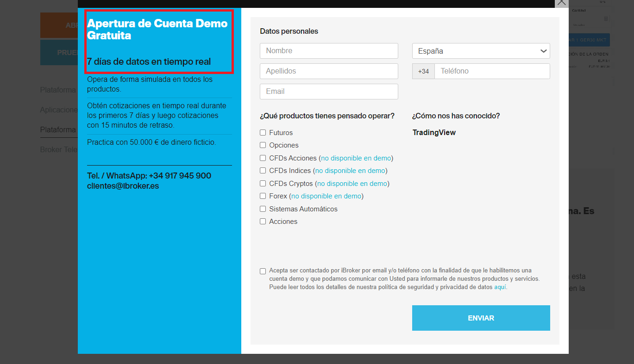Click the 'Datos personales' heading

(289, 31)
